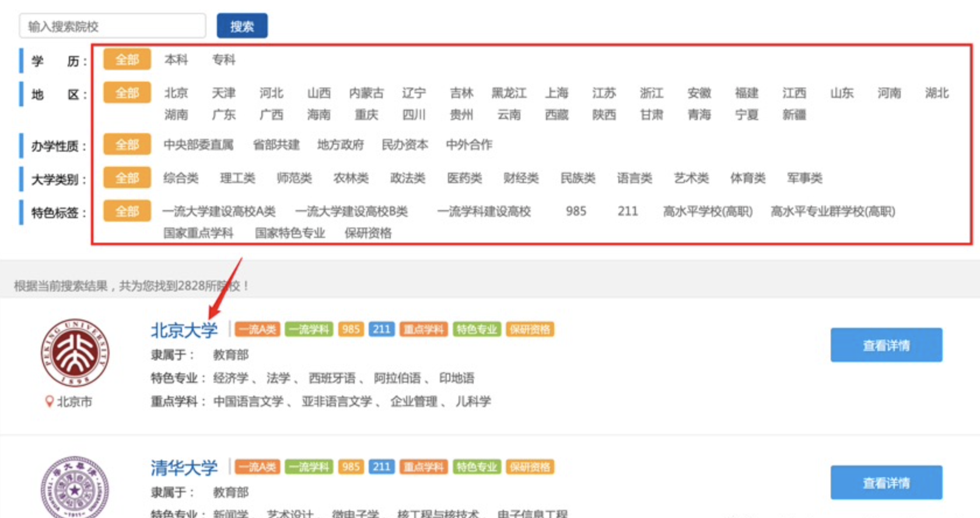
Task: Filter by 保研资格 tag option
Action: coord(368,233)
